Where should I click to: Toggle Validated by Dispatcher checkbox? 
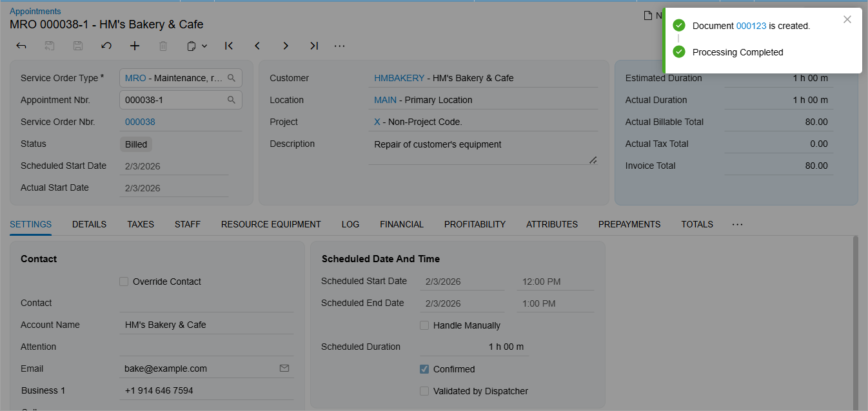click(424, 391)
